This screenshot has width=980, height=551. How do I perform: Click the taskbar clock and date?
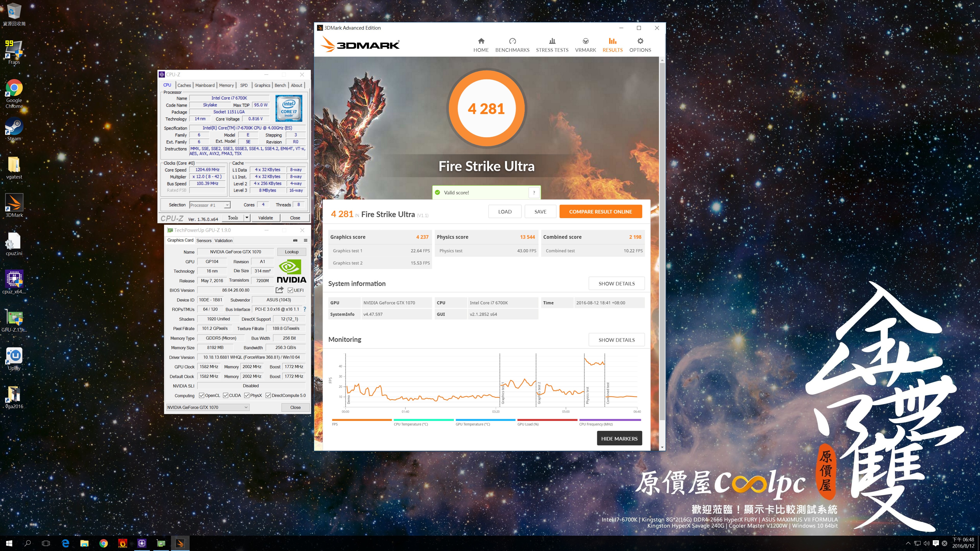click(963, 543)
